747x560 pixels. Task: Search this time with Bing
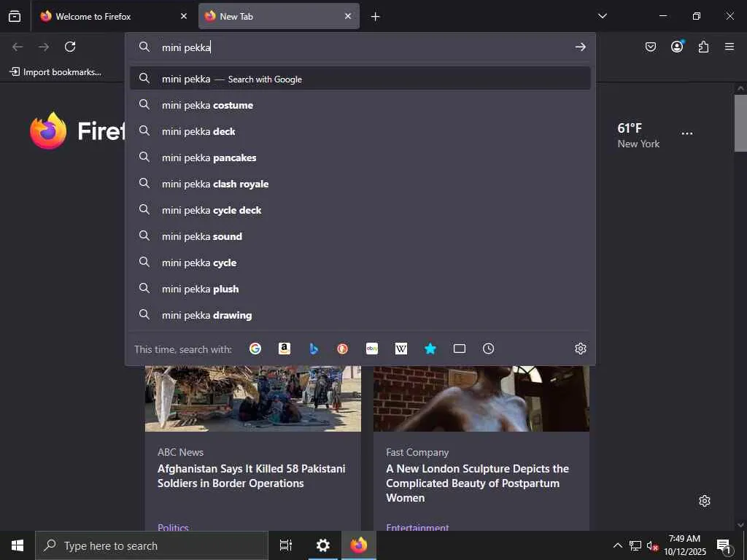coord(314,349)
